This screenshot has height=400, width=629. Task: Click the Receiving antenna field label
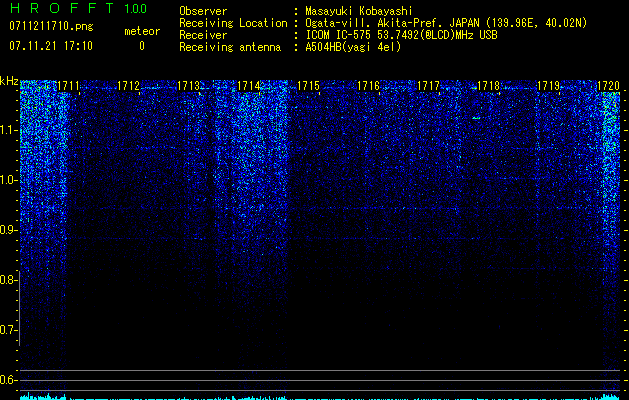click(x=230, y=47)
